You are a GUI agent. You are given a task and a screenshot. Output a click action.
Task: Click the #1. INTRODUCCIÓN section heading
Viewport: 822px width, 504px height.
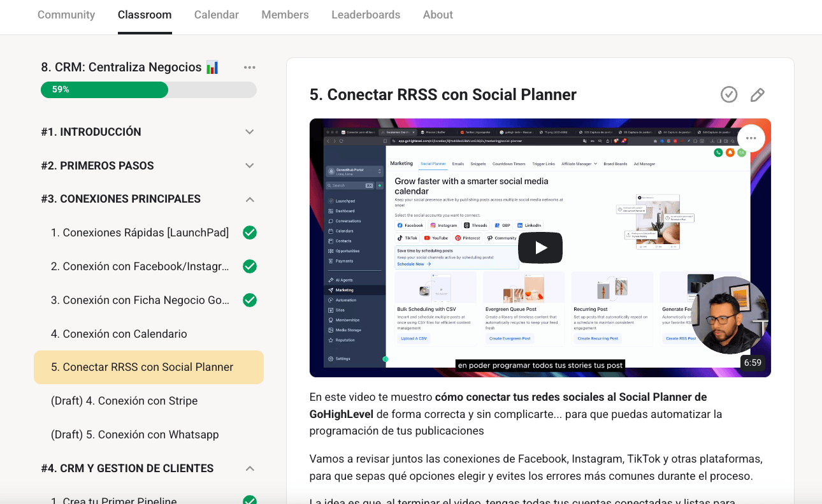[91, 132]
